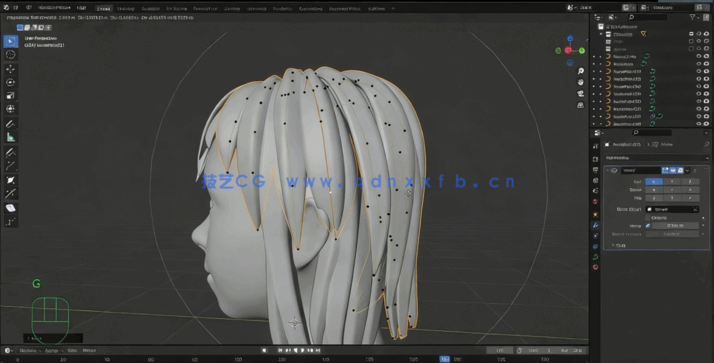Screen dimensions: 714x363
Task: Pick mirror object with eyedropper icon
Action: [x=695, y=209]
